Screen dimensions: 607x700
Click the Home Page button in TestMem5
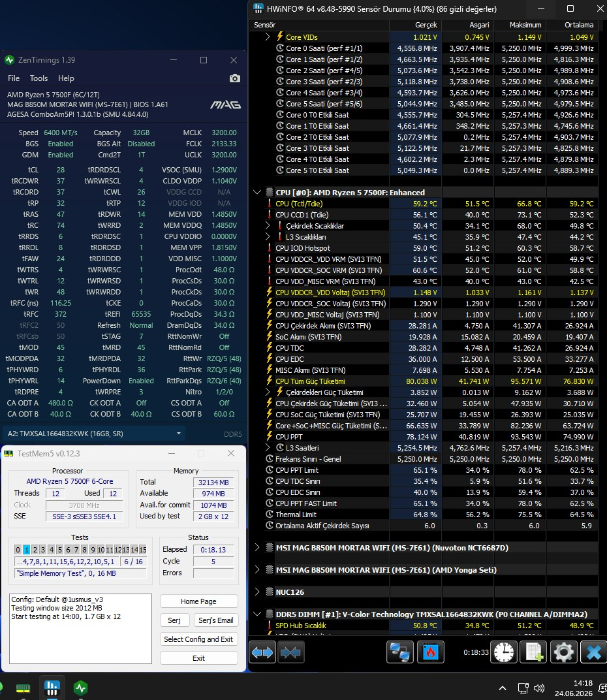(x=198, y=601)
